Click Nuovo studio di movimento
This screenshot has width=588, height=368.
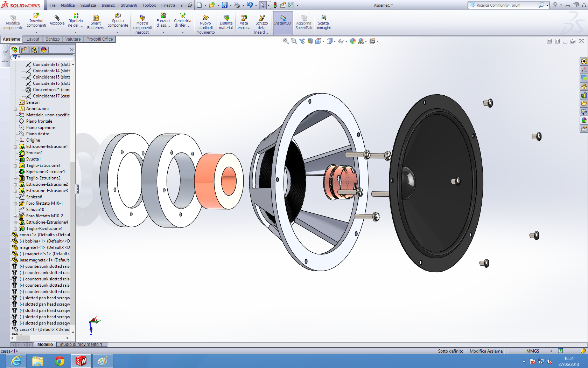[205, 24]
